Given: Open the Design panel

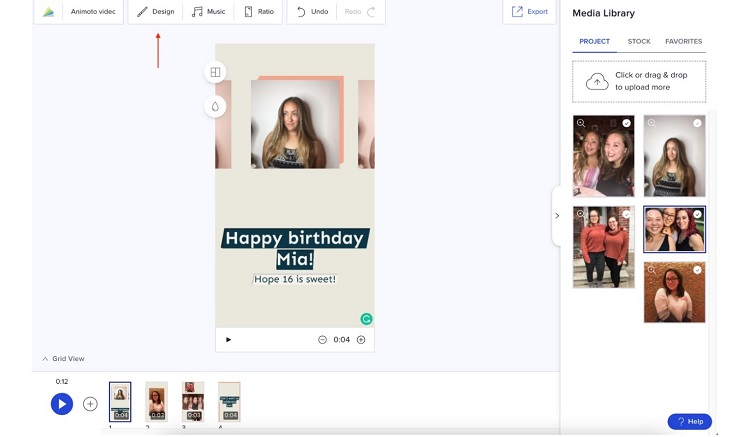Looking at the screenshot, I should pos(155,12).
